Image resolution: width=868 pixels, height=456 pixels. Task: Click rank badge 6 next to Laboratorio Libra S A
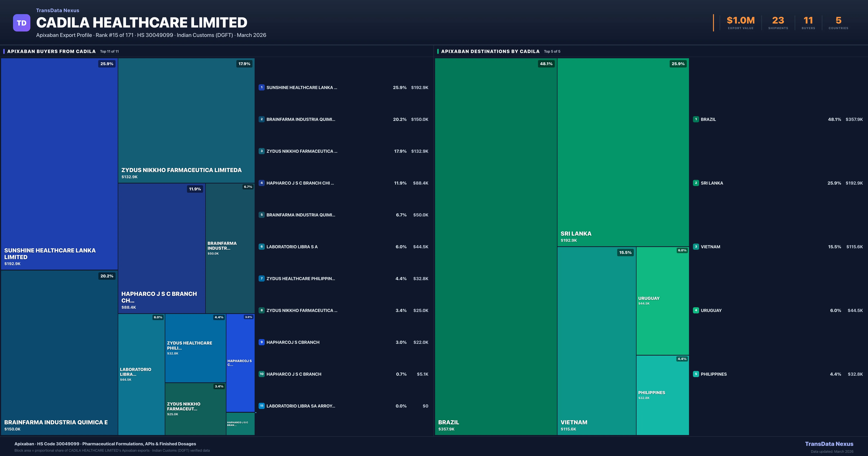click(261, 247)
